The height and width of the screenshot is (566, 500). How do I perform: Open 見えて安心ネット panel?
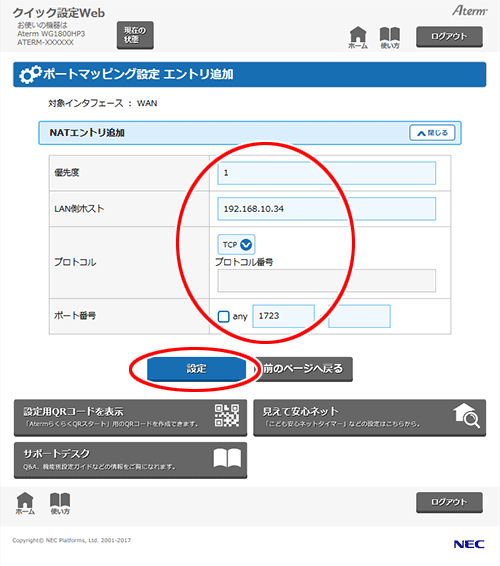coord(369,418)
